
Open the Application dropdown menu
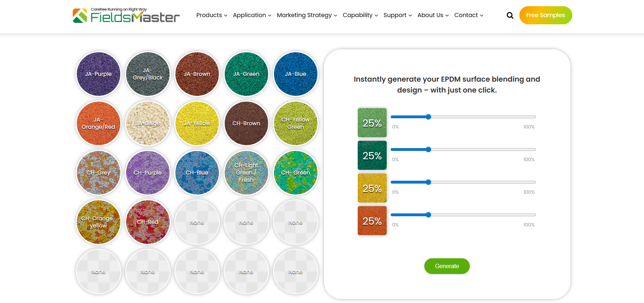tap(252, 15)
